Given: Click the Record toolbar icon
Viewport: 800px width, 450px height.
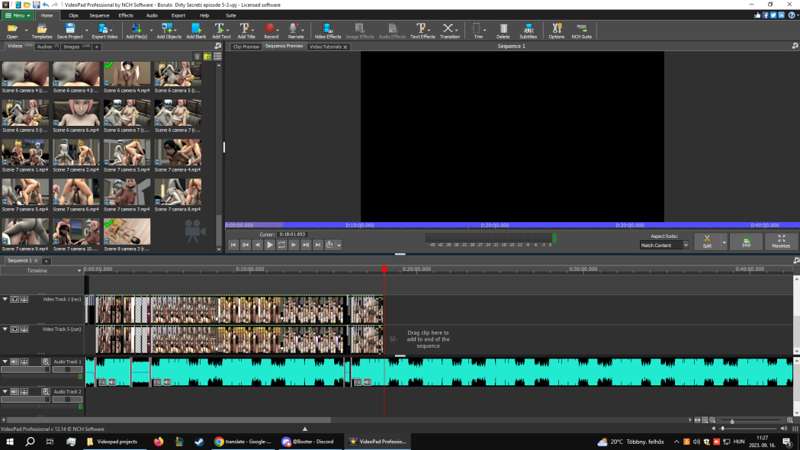Looking at the screenshot, I should pos(271,30).
